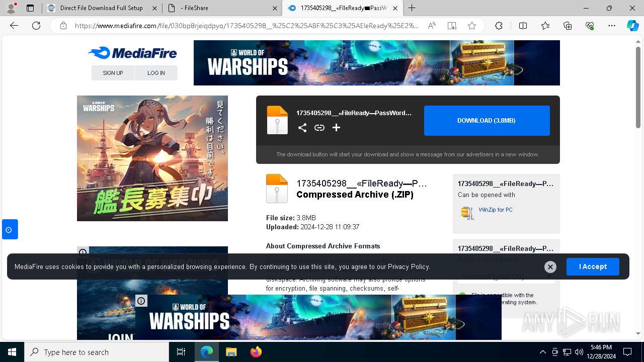Open a new browser tab
Screen dimensions: 644x362
pos(412,8)
